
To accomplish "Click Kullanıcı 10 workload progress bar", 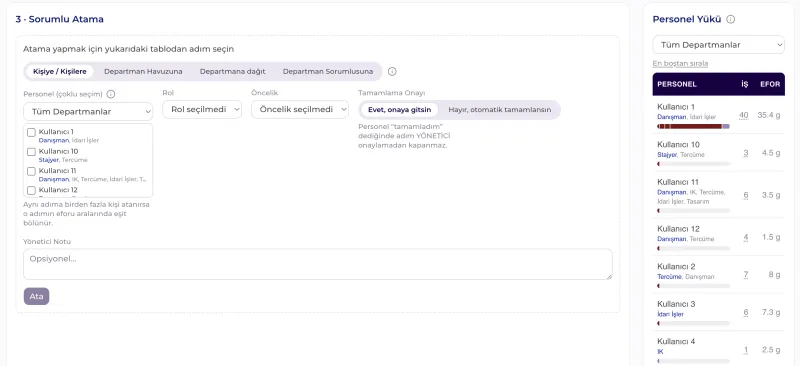I will (x=694, y=164).
